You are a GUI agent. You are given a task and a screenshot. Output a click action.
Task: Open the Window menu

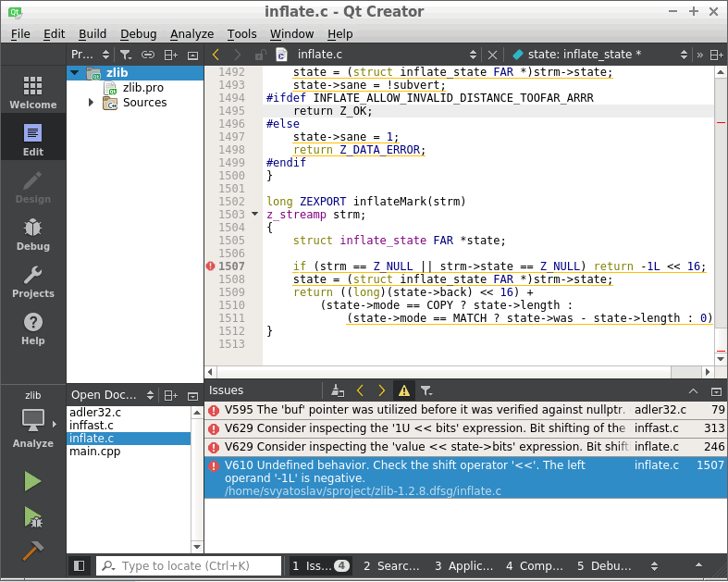pos(292,34)
